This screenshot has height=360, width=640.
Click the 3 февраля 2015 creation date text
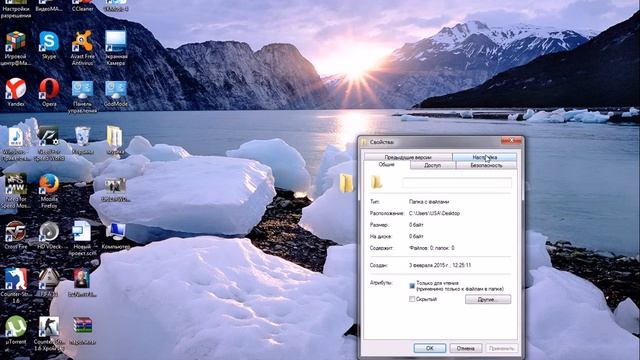440,265
